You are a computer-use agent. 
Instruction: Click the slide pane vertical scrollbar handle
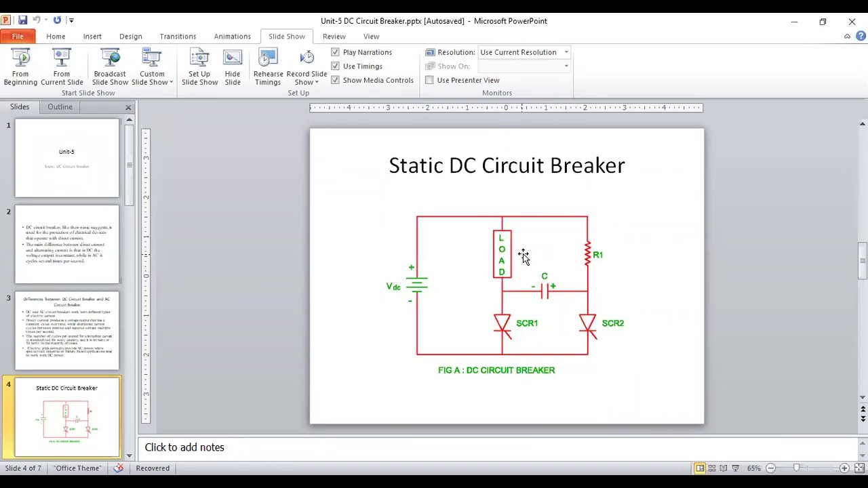point(863,261)
